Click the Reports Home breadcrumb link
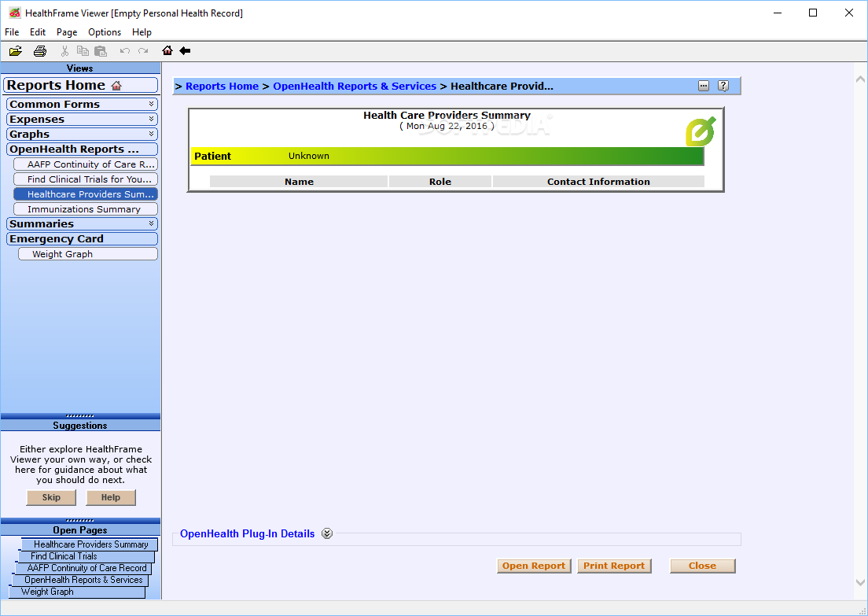Image resolution: width=868 pixels, height=616 pixels. [x=222, y=86]
